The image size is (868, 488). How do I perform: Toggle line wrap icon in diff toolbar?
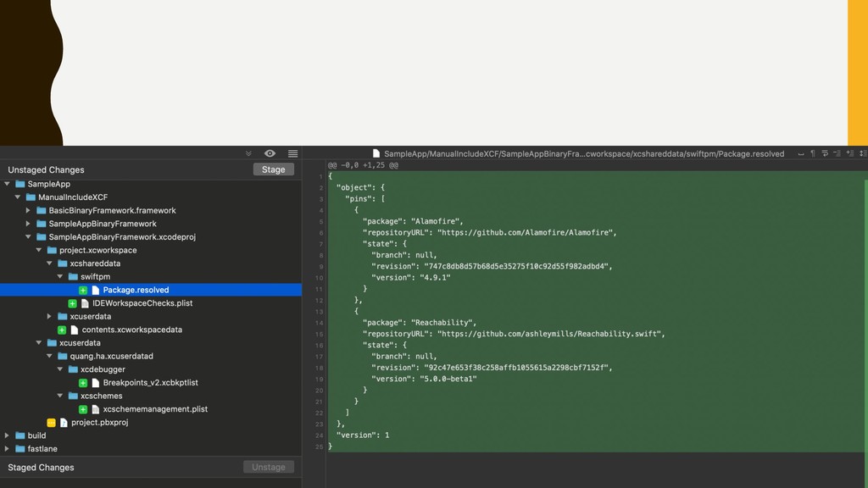point(825,153)
